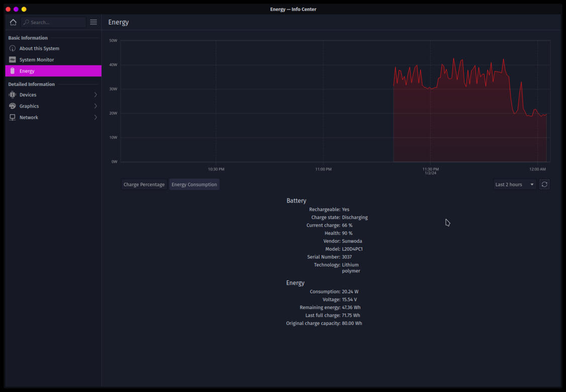Select the System Monitor graph icon

(x=12, y=60)
